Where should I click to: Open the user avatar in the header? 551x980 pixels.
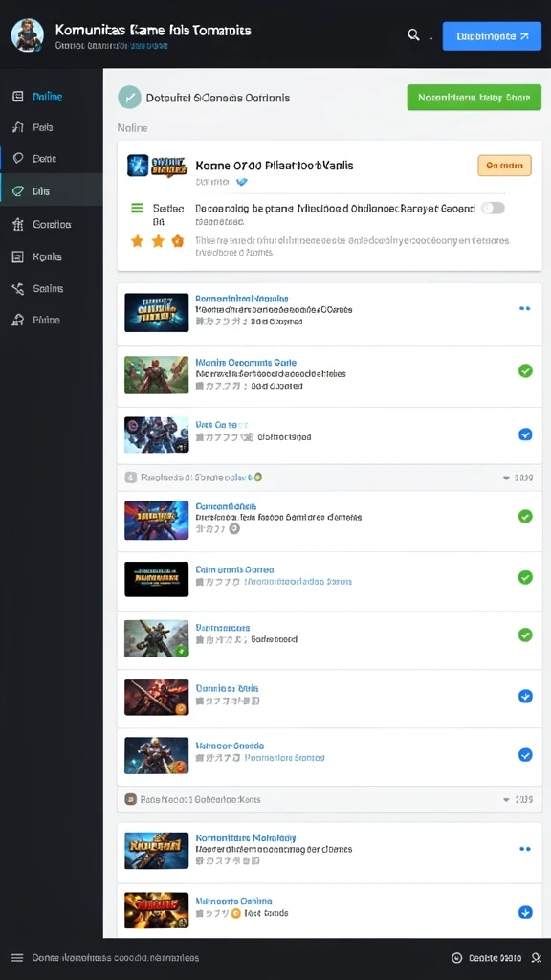[28, 34]
